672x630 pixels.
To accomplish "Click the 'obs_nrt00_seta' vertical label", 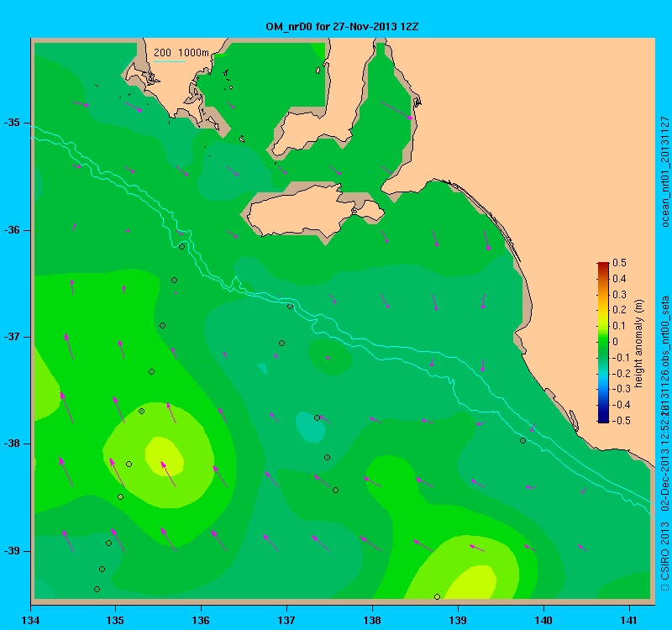I will point(665,331).
